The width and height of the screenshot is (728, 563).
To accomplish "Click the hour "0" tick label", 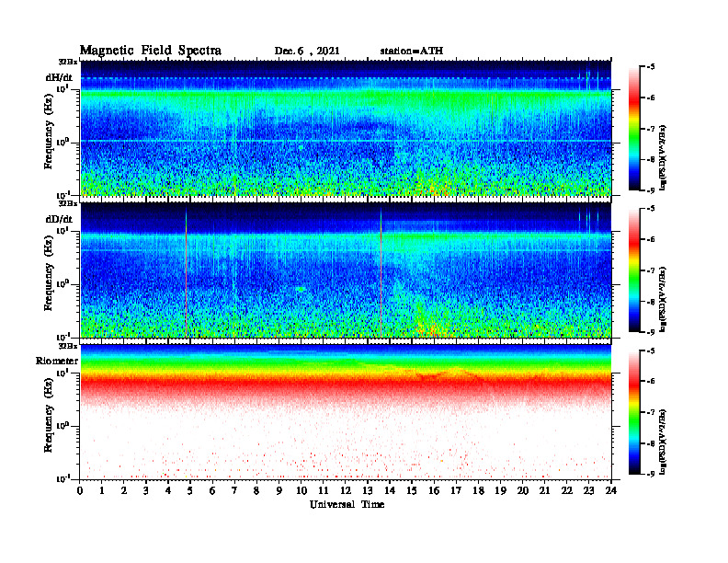I will [80, 491].
